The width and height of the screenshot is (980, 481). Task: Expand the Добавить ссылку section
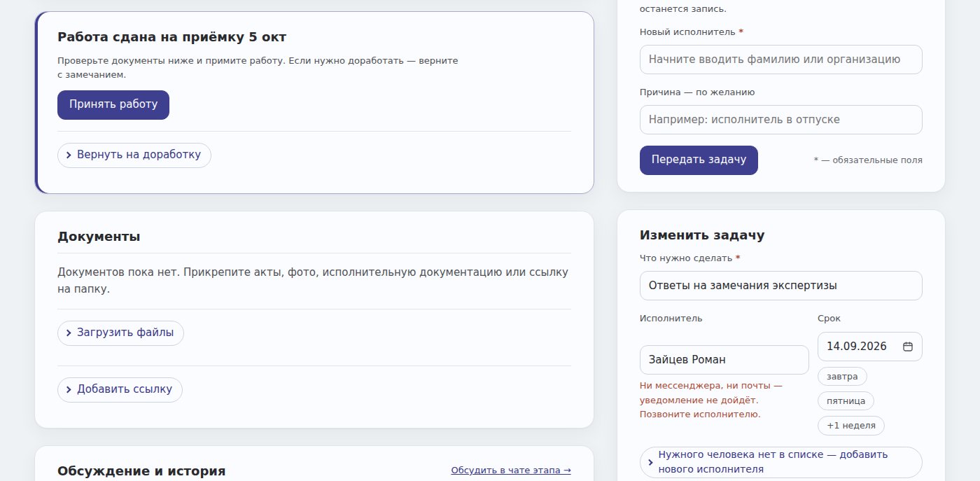pos(120,390)
